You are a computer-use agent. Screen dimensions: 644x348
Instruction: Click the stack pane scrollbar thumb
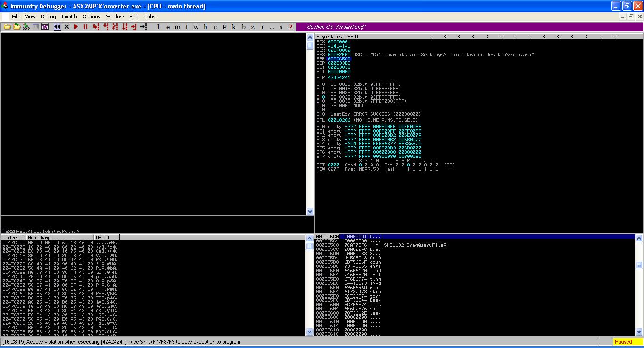(x=639, y=265)
